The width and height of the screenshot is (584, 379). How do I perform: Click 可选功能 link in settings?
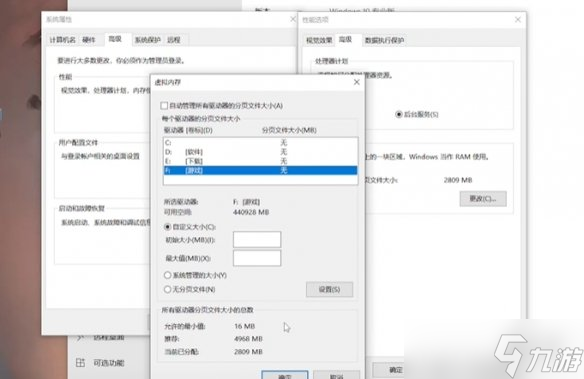point(109,363)
